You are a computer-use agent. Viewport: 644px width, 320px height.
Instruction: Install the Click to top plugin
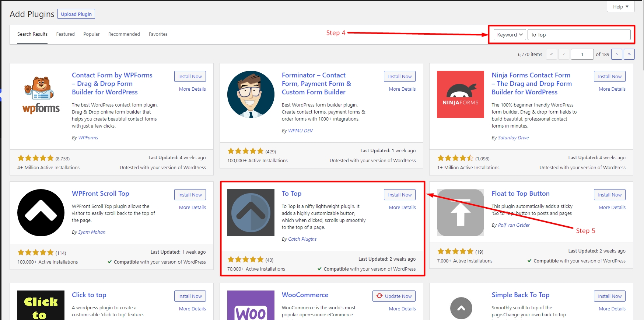pyautogui.click(x=190, y=296)
